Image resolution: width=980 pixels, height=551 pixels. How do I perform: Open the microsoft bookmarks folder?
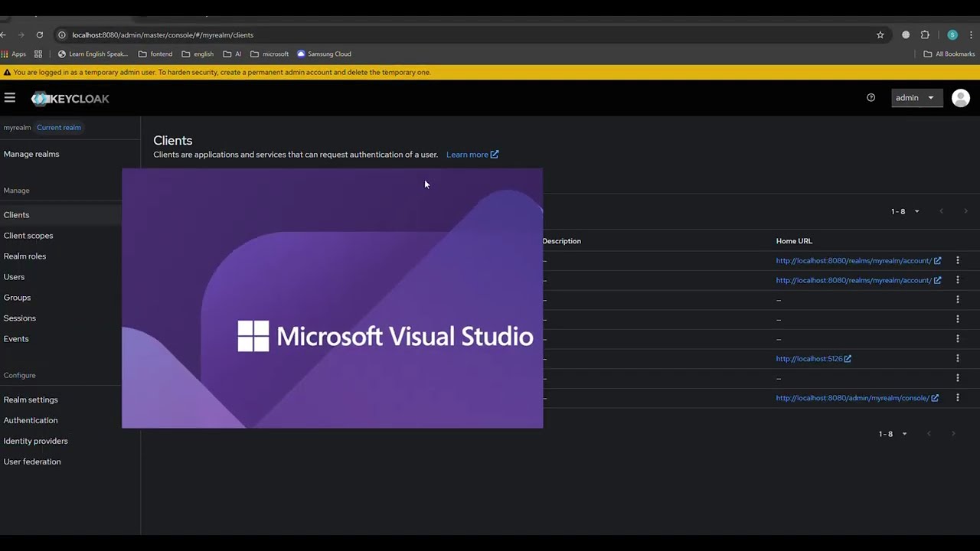pos(269,54)
